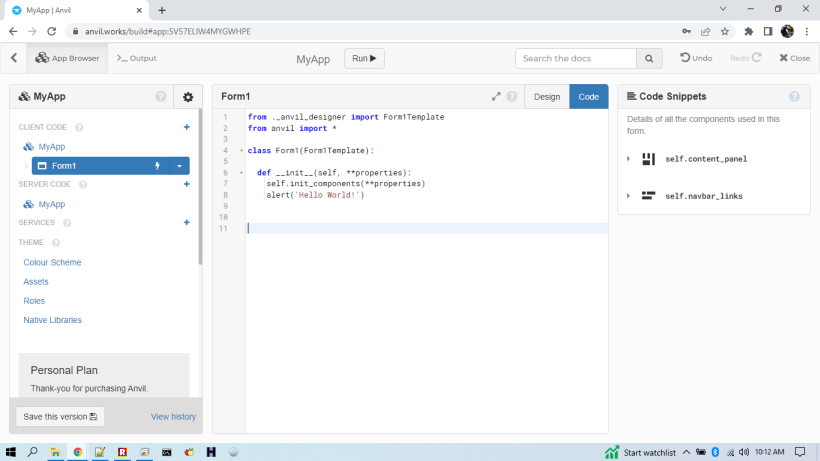Open the View history link
The image size is (820, 461).
tap(173, 416)
